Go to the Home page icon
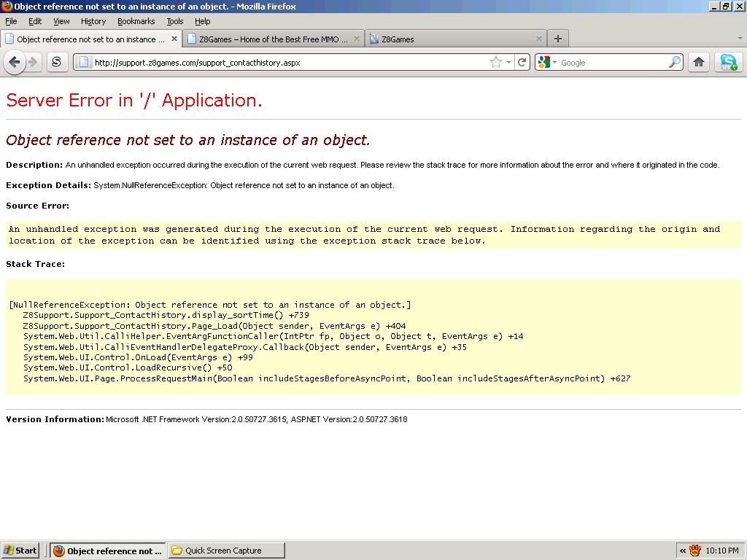The image size is (747, 560). pos(699,63)
